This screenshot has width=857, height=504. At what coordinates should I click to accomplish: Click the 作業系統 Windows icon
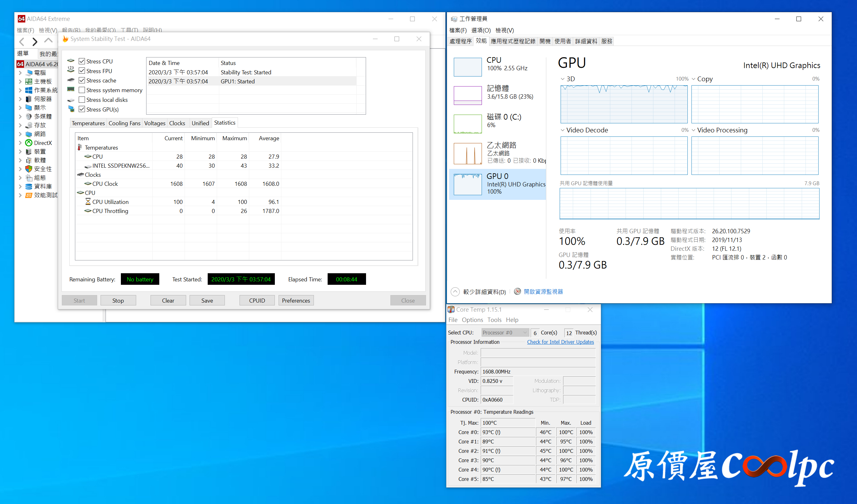coord(29,90)
